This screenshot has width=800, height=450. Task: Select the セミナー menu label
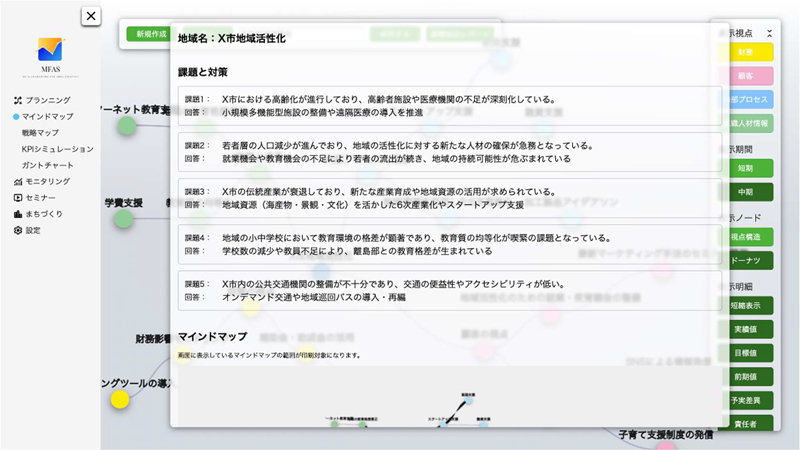tap(41, 197)
